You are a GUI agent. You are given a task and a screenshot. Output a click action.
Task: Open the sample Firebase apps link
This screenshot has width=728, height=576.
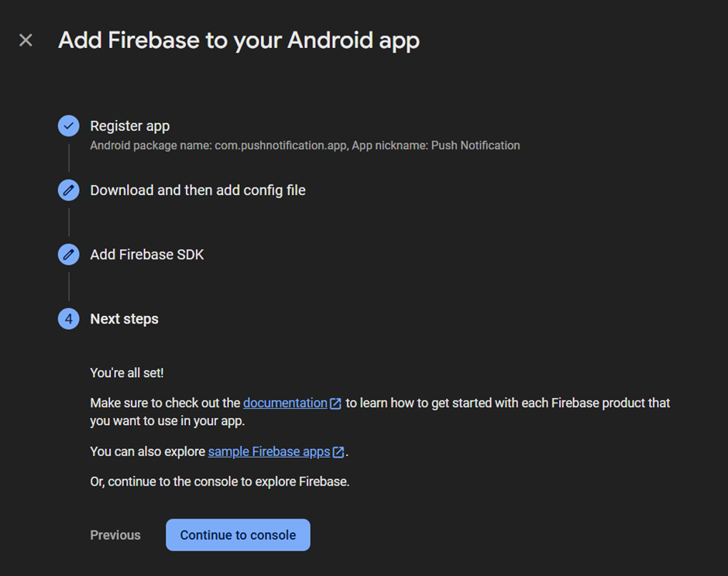[269, 451]
